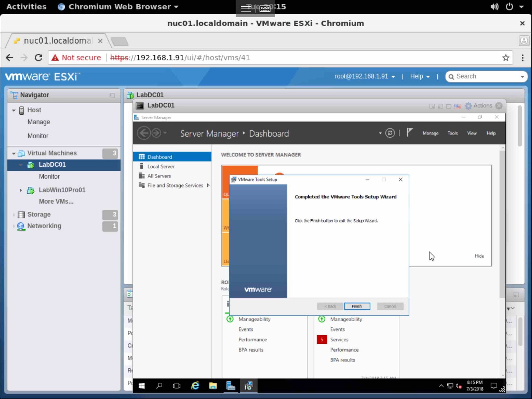Expand File and Storage Services arrow
532x399 pixels.
208,185
